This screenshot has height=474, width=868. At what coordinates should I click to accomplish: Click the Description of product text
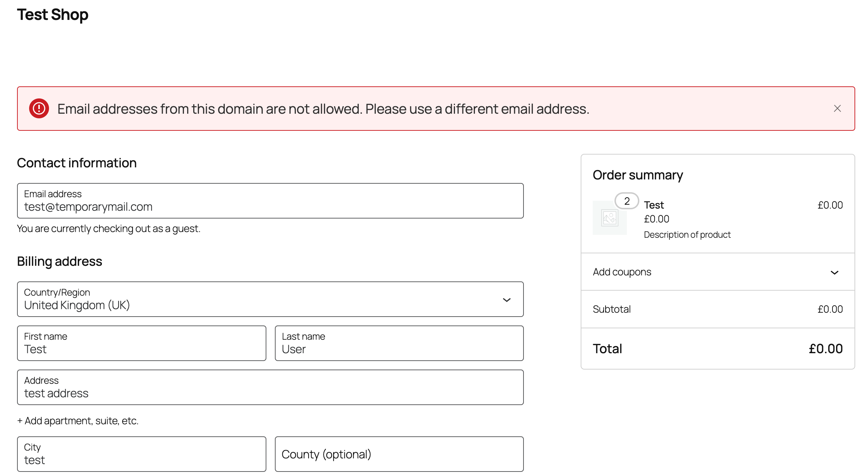click(687, 234)
